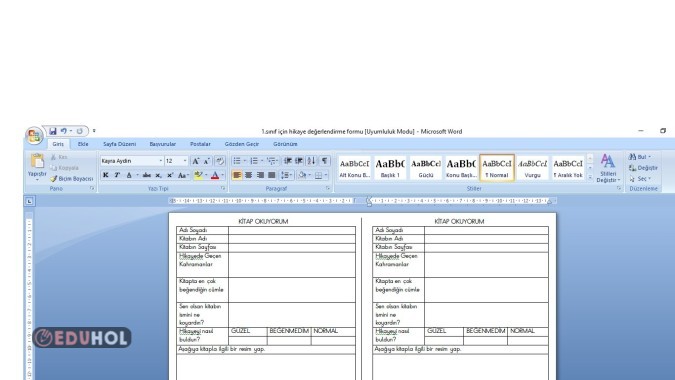Viewport: 675px width, 380px height.
Task: Expand the Stilleri Değiştir dropdown
Action: coord(608,169)
